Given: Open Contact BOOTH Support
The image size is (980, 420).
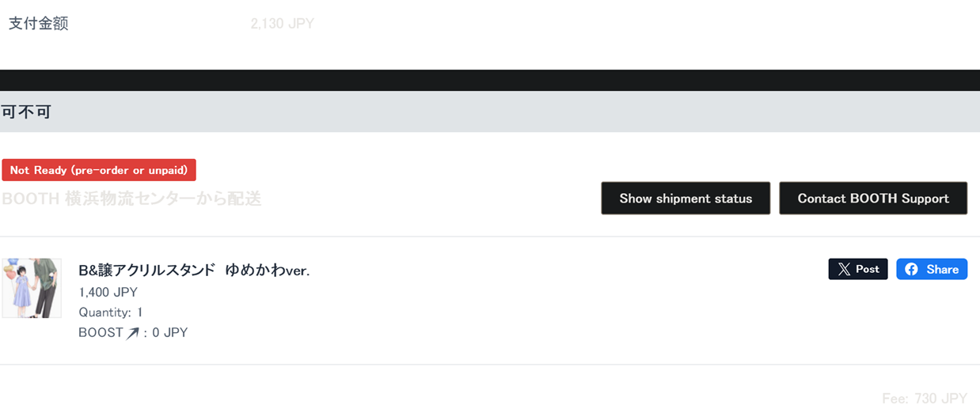Looking at the screenshot, I should 873,199.
